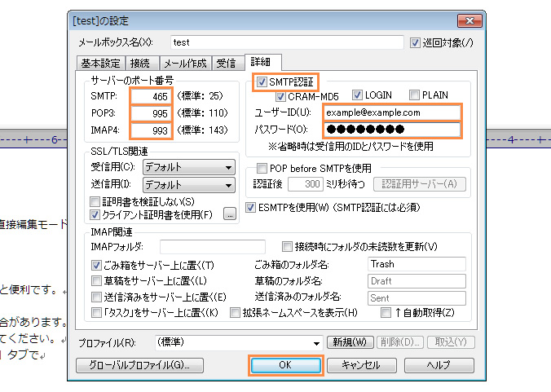Open グローバルプロファイル settings

pos(139,365)
